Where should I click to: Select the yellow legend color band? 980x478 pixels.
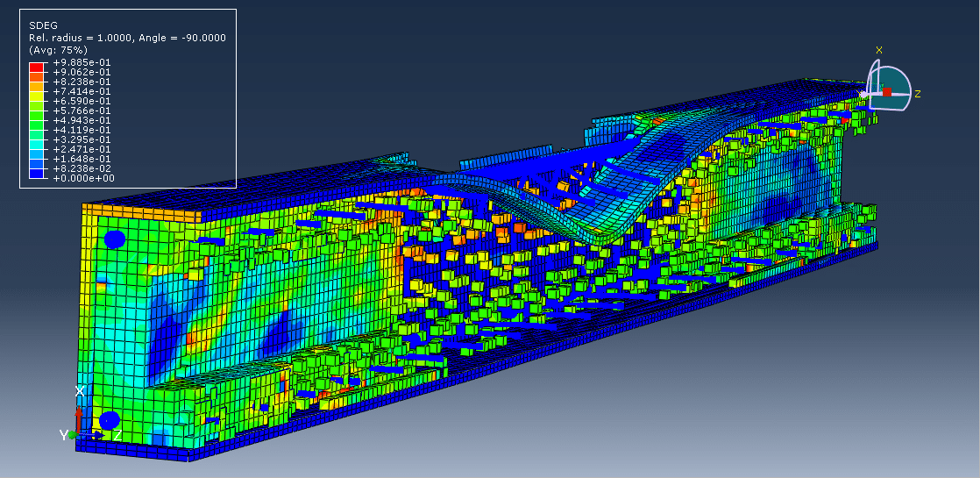click(36, 96)
